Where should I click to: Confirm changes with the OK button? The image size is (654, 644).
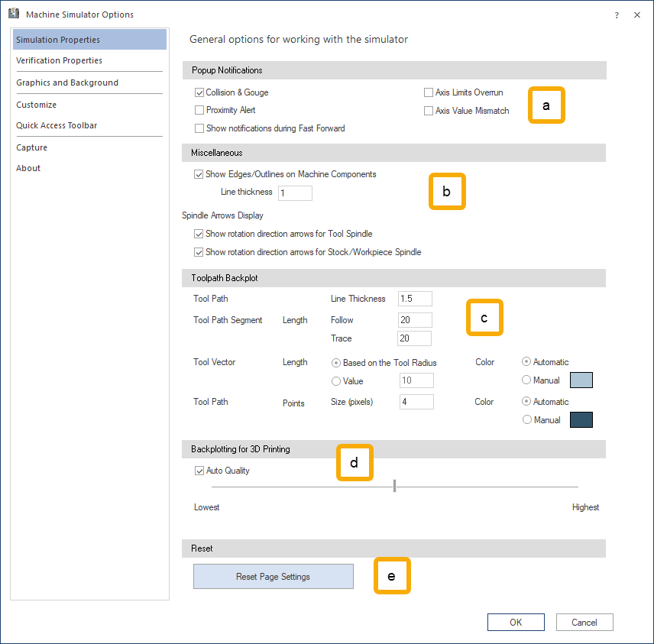tap(516, 622)
